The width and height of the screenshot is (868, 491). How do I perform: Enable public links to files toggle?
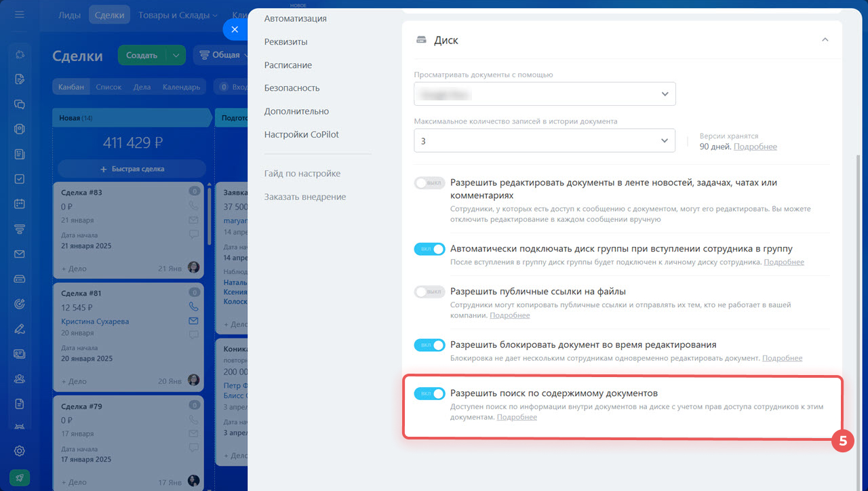[x=429, y=292]
